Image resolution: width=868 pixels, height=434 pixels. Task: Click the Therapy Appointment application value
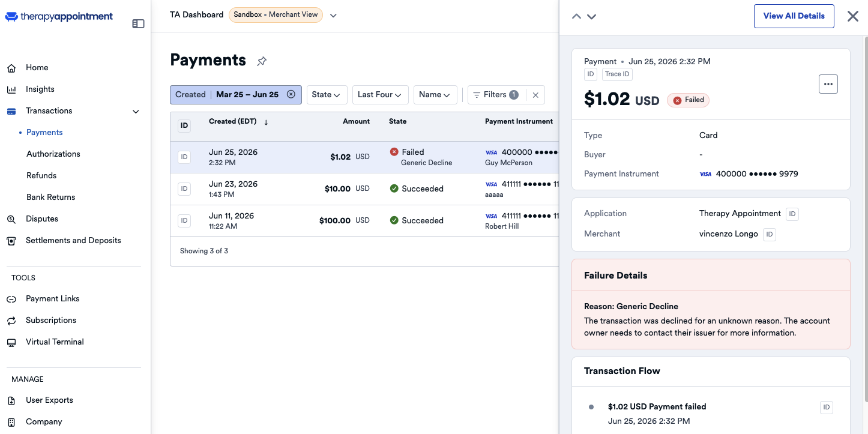(x=740, y=214)
